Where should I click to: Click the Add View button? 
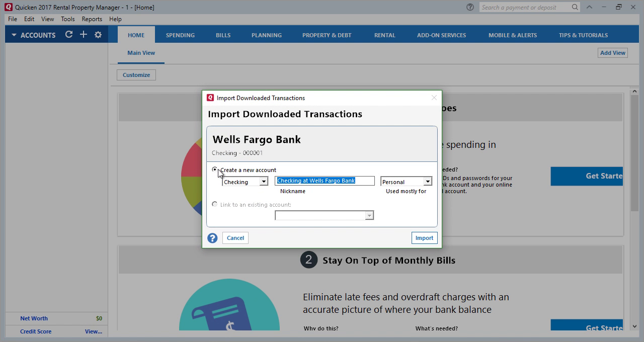pos(613,52)
